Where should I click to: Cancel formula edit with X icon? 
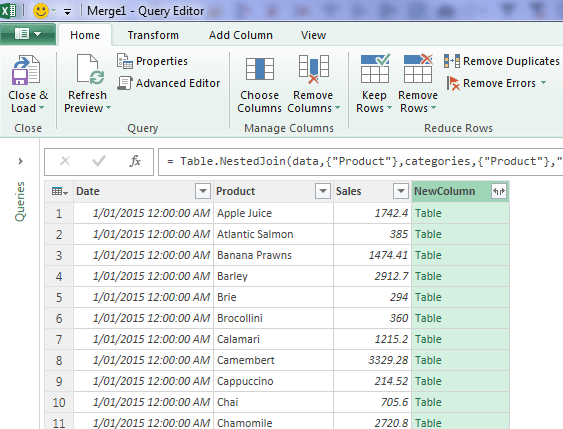pos(65,161)
